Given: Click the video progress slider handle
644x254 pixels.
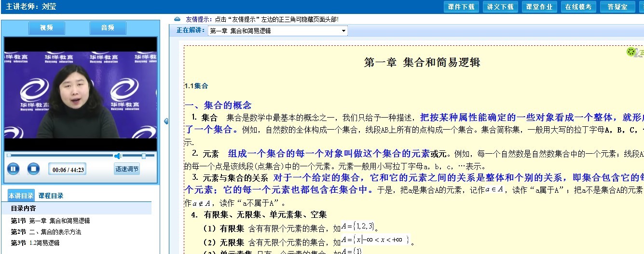Looking at the screenshot, I should pyautogui.click(x=9, y=156).
